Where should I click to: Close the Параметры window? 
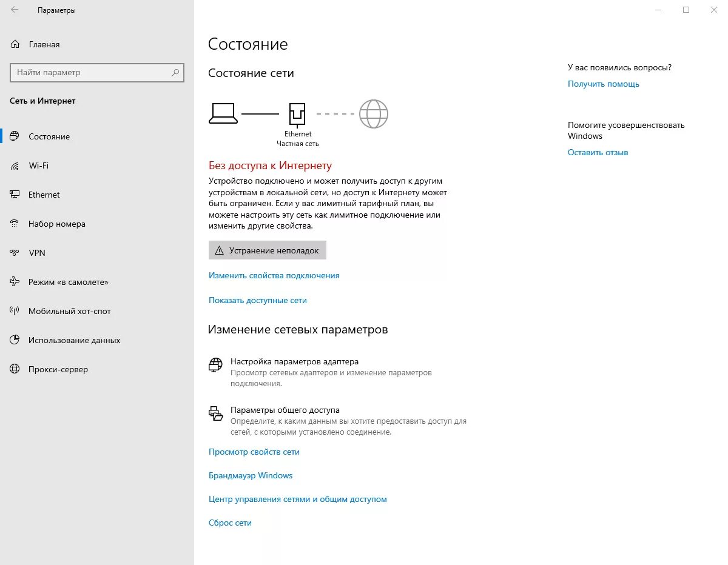(x=714, y=10)
